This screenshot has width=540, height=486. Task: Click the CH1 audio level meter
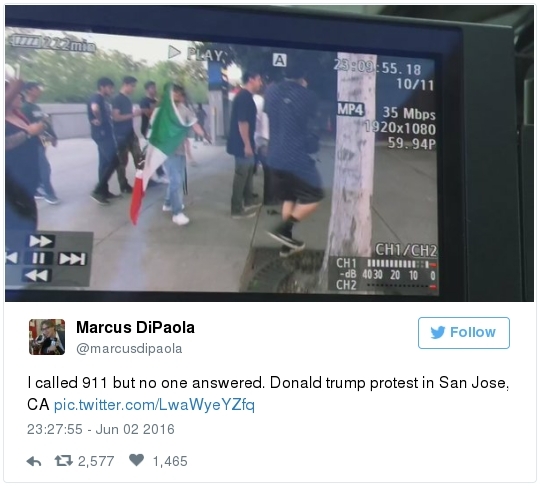tap(402, 264)
